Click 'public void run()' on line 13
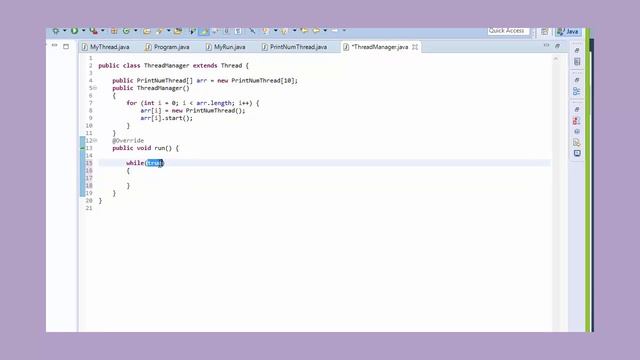Screen dimensions: 640x360 pyautogui.click(x=142, y=148)
